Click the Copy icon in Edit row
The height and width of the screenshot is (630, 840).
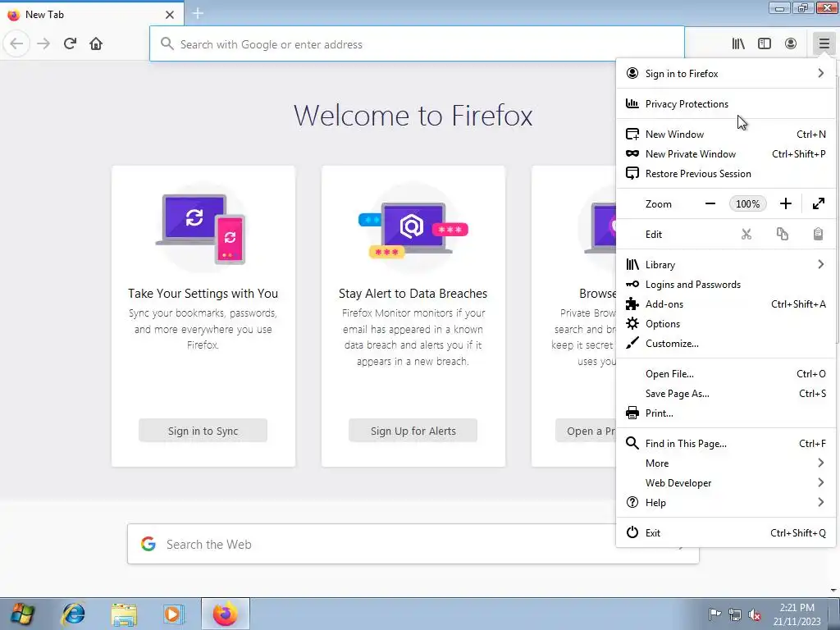(x=782, y=234)
